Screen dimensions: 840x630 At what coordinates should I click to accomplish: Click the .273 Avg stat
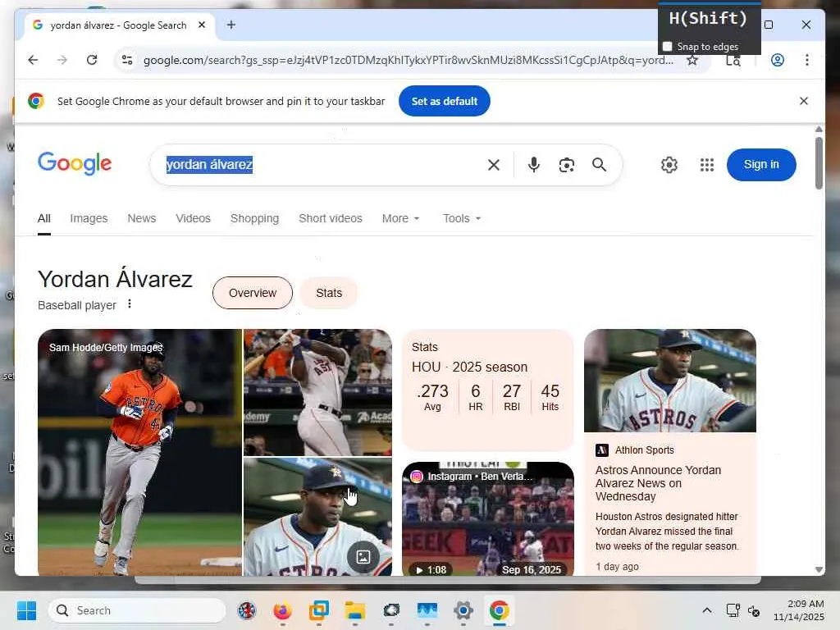click(x=432, y=397)
